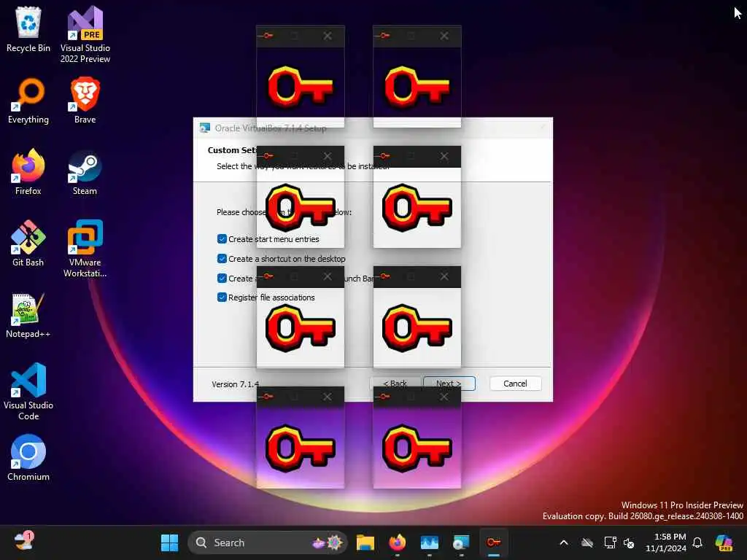Open the Visual Studio 2022 Preview shortcut
This screenshot has height=560, width=747.
pos(85,34)
